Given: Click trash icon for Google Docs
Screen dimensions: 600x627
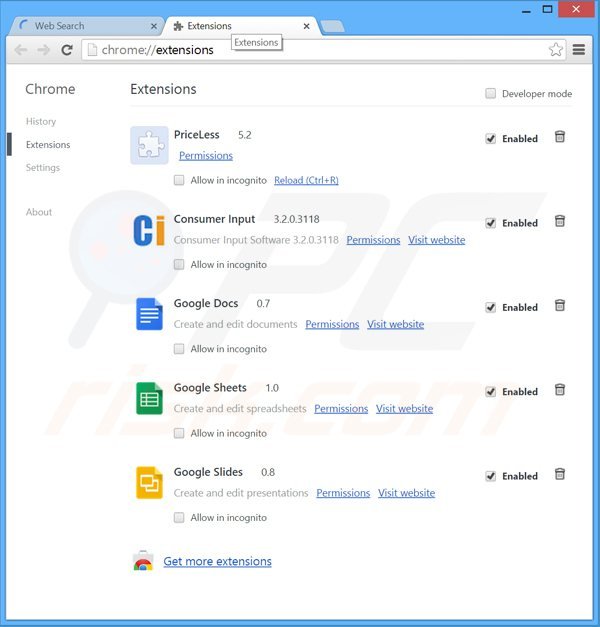Looking at the screenshot, I should coord(560,306).
